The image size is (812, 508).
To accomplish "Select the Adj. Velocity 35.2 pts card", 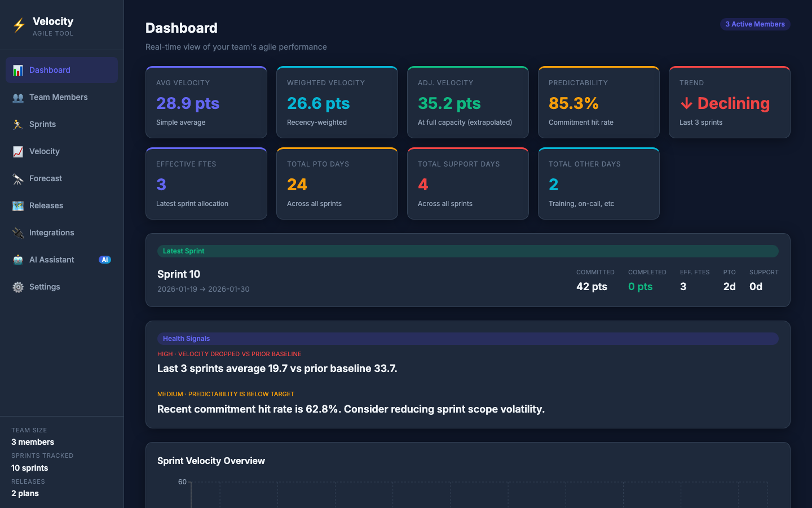I will click(x=468, y=102).
